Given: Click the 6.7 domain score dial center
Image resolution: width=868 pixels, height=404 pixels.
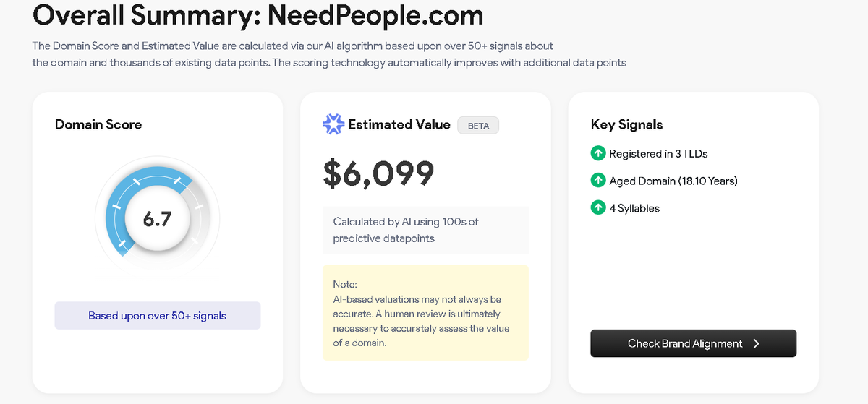Looking at the screenshot, I should point(157,218).
